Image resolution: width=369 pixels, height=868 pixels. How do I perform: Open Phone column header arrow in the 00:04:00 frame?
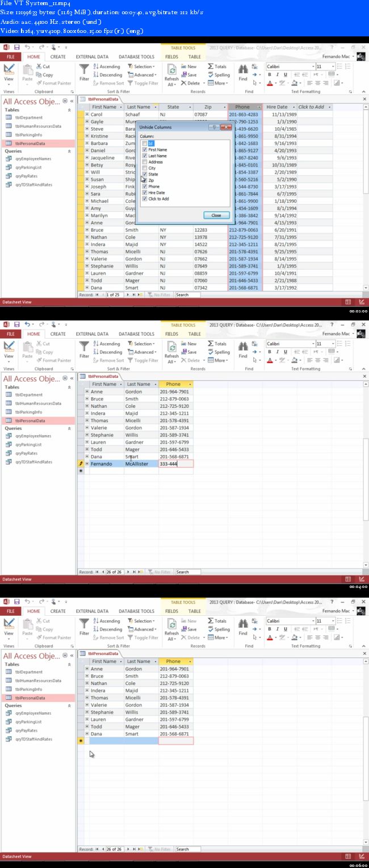pyautogui.click(x=190, y=385)
